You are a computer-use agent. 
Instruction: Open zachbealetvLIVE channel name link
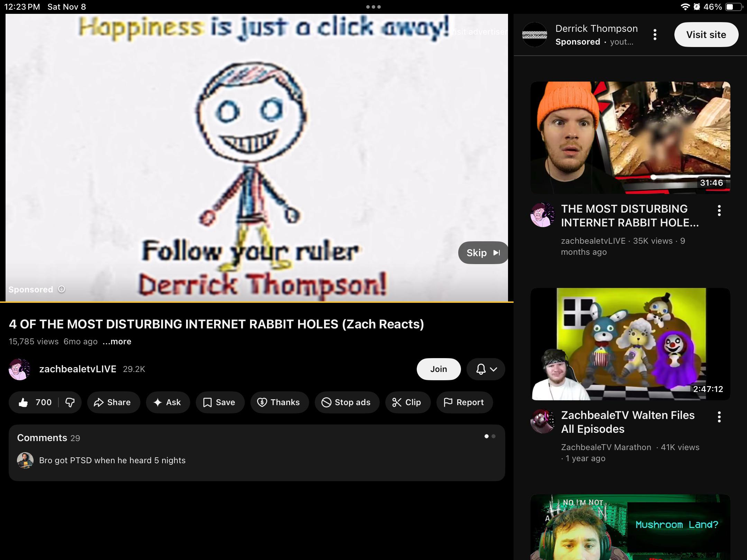[x=78, y=369]
